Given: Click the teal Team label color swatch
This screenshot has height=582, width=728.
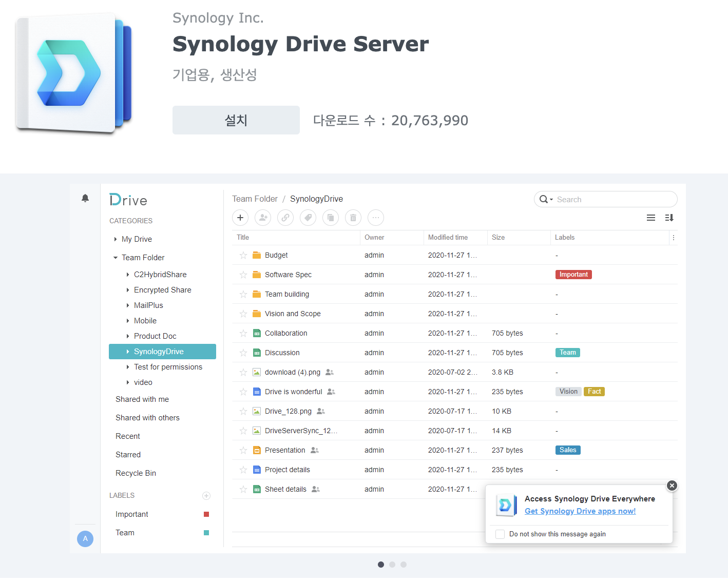Looking at the screenshot, I should click(206, 533).
